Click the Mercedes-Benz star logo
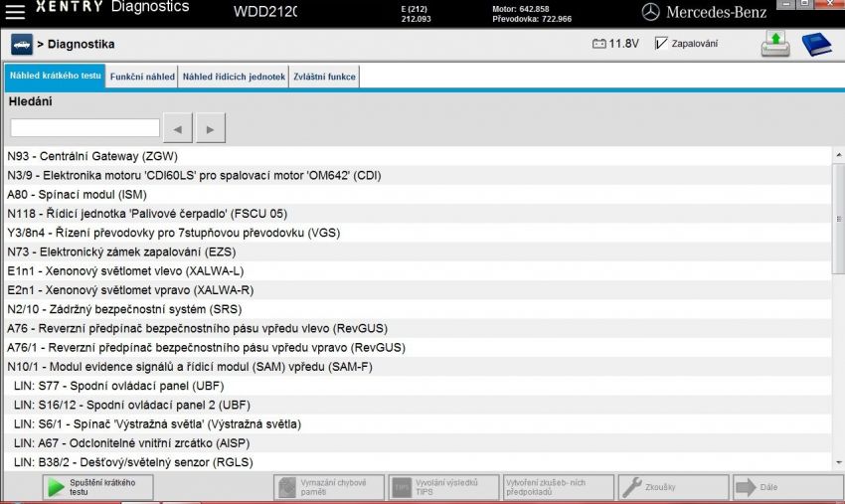The width and height of the screenshot is (845, 504). pos(651,12)
